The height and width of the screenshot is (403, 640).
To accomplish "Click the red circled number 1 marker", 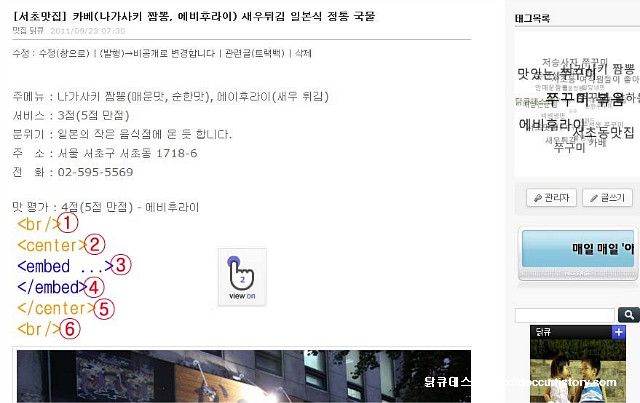I will point(67,223).
